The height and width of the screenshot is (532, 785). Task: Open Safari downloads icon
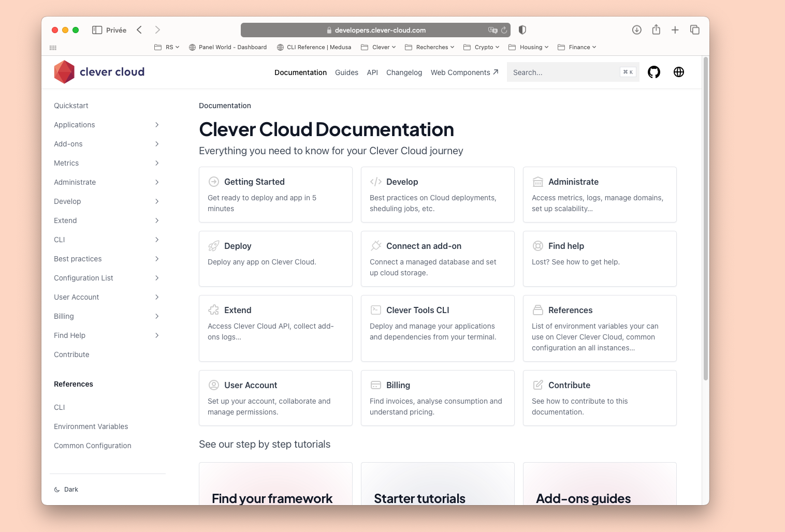click(637, 30)
